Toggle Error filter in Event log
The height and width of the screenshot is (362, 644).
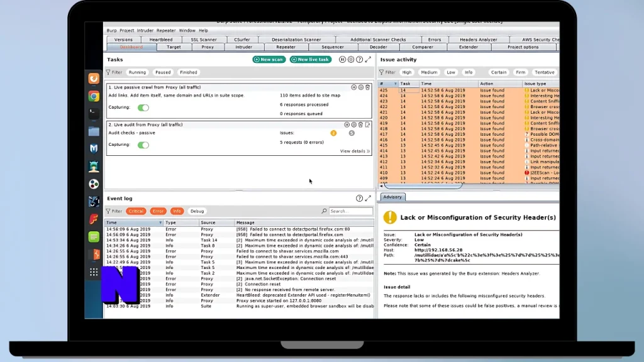[x=158, y=211]
